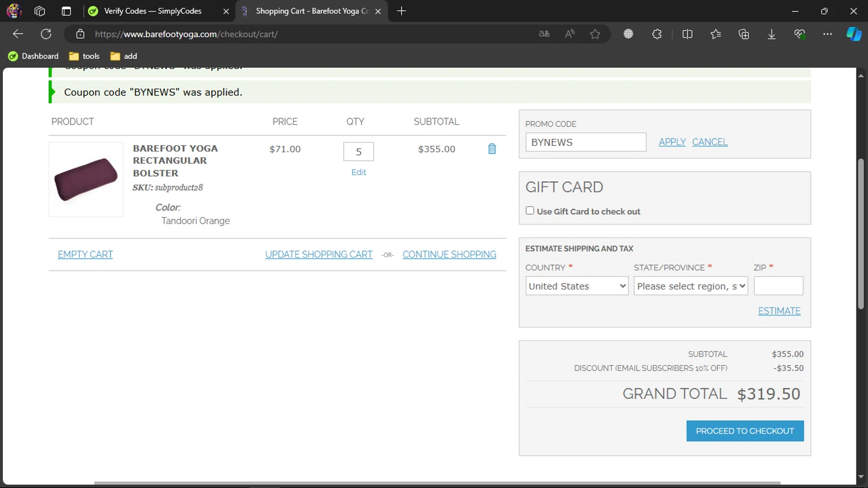
Task: Open the globe icon in toolbar
Action: click(628, 34)
